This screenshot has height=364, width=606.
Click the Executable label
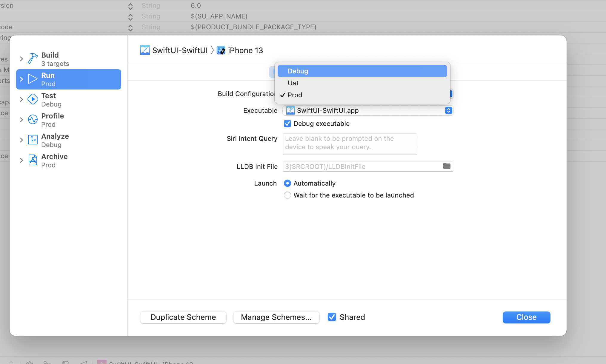(260, 110)
